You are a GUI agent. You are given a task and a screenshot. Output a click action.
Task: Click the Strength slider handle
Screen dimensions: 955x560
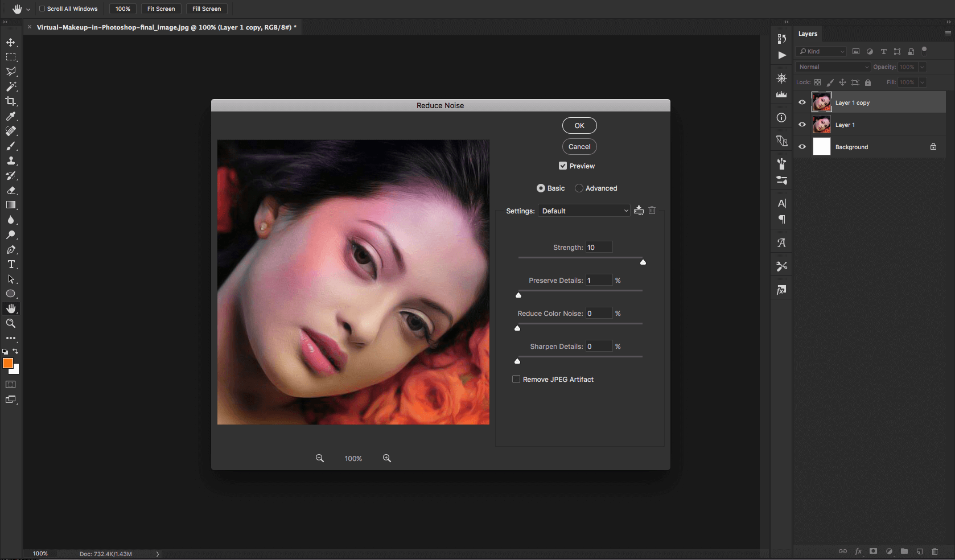[643, 262]
